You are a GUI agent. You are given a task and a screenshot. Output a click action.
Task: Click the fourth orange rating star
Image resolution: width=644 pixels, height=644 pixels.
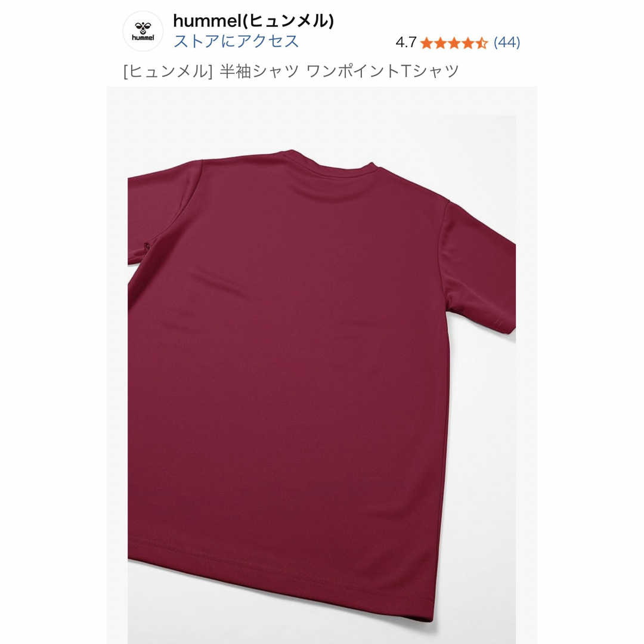(467, 43)
